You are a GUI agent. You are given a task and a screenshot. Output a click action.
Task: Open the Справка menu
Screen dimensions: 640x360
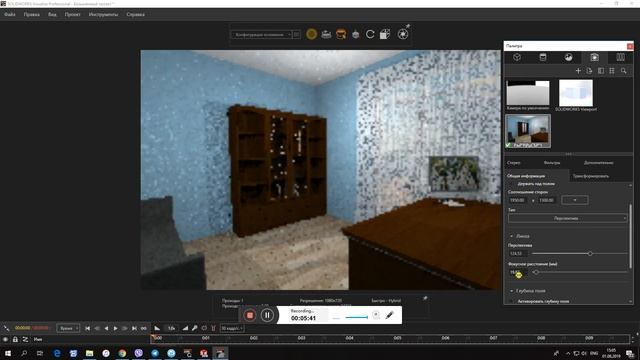pos(136,14)
